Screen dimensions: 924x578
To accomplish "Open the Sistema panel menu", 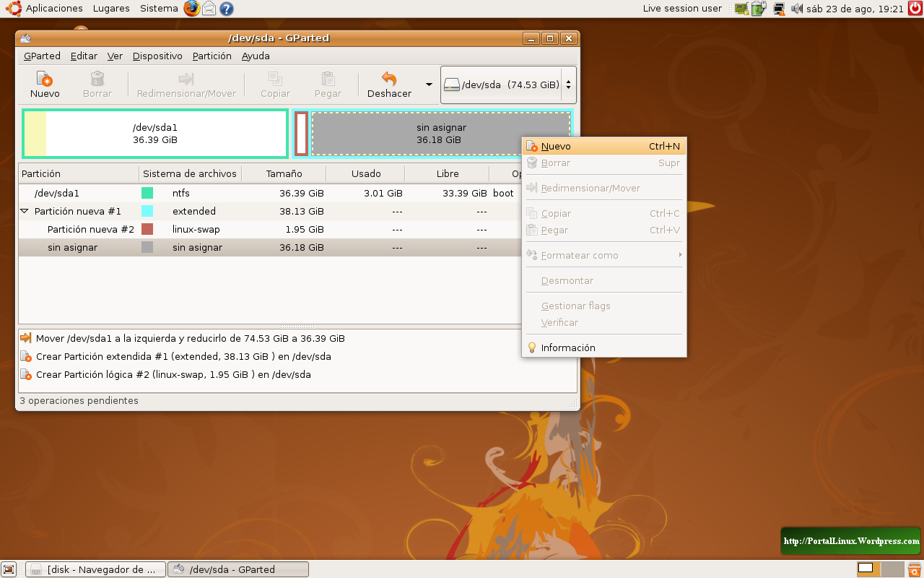I will [x=159, y=9].
